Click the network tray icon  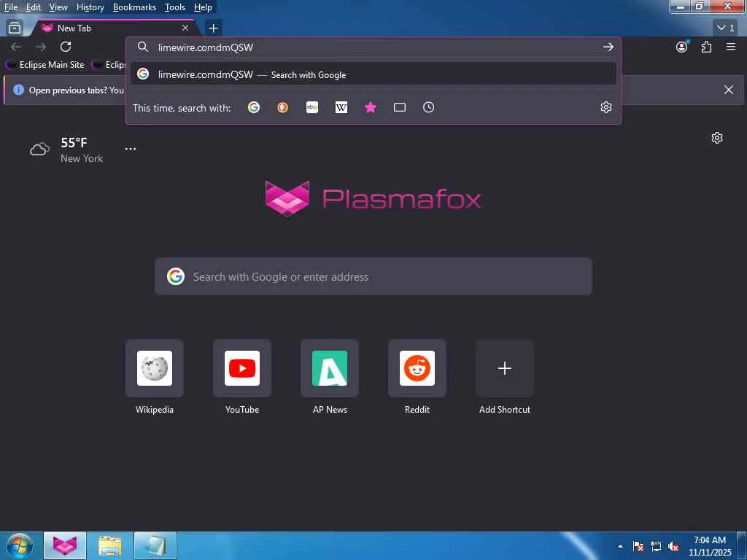[656, 546]
